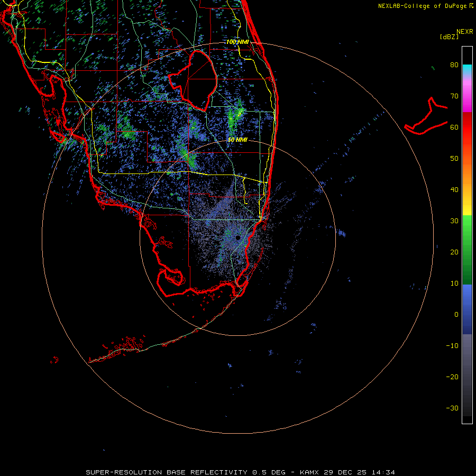
Task: Click the 100 NMI range ring label
Action: (x=237, y=42)
